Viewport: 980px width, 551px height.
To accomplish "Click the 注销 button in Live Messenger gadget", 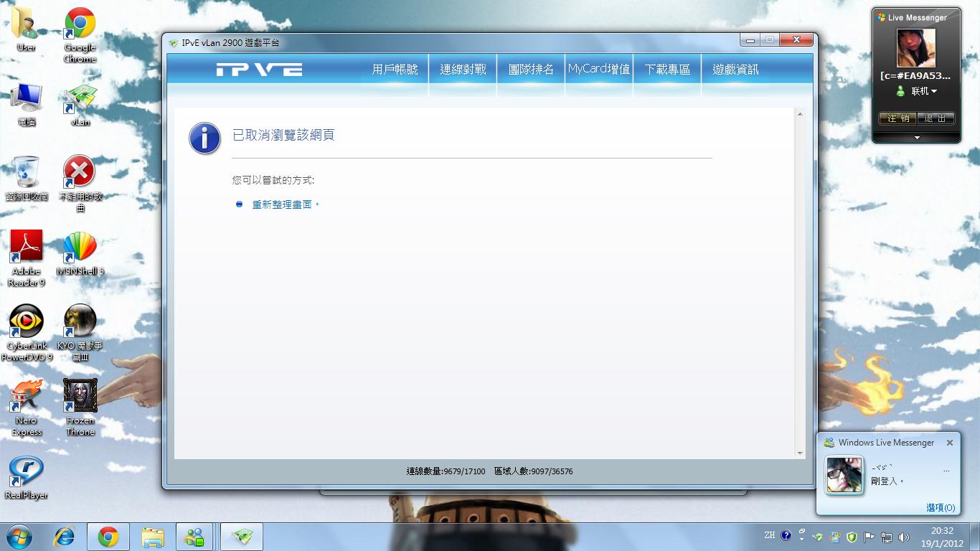I will coord(897,118).
